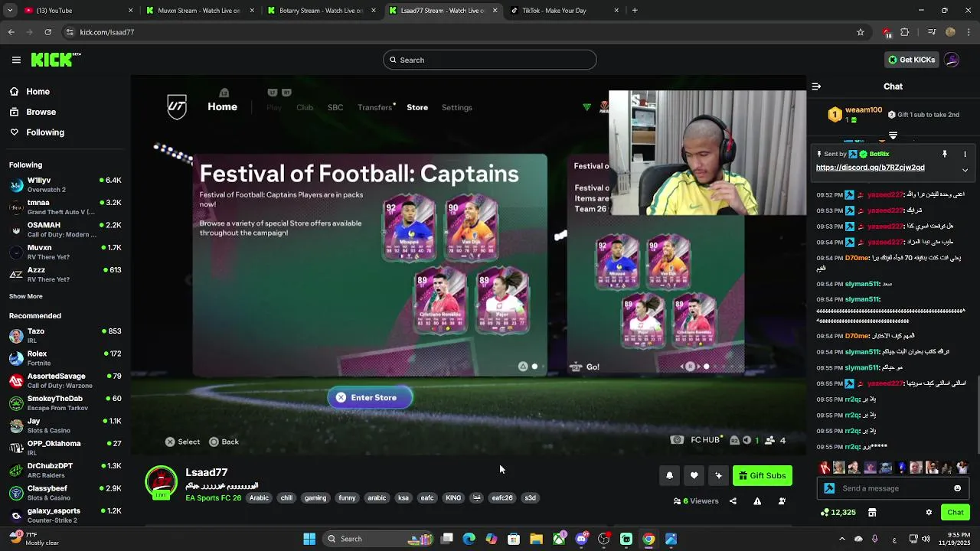980x551 pixels.
Task: Expand Show More under Following
Action: coord(26,296)
